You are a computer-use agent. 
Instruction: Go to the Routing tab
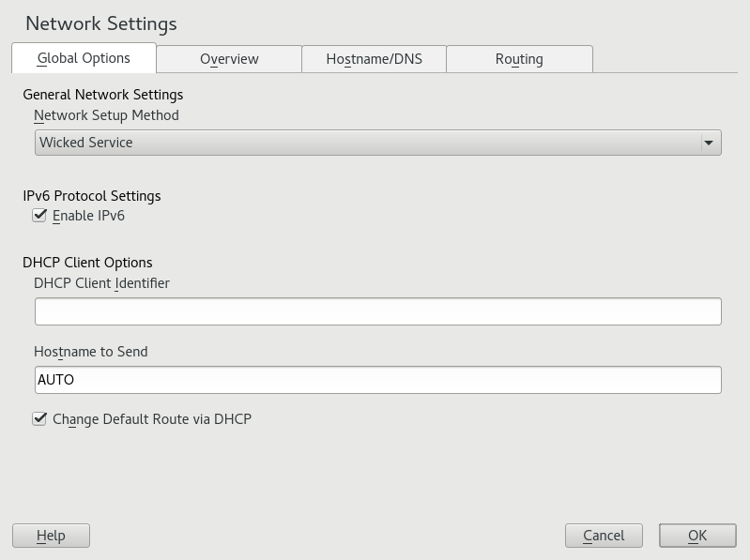pyautogui.click(x=519, y=59)
